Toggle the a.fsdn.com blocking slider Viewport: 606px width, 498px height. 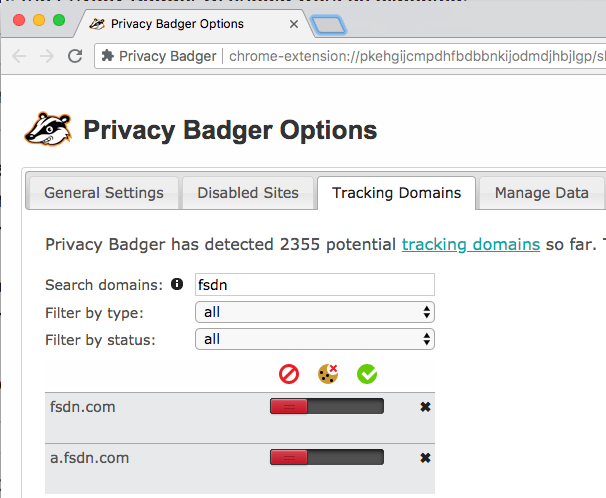[326, 458]
